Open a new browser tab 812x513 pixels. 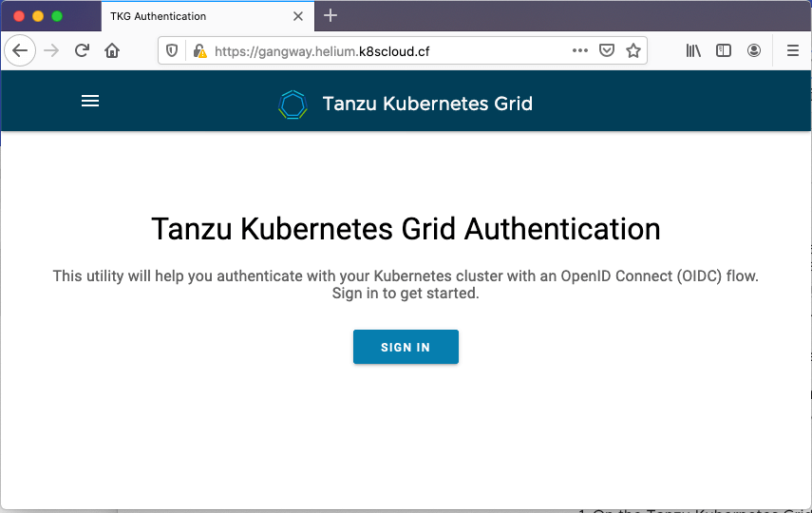pos(330,16)
